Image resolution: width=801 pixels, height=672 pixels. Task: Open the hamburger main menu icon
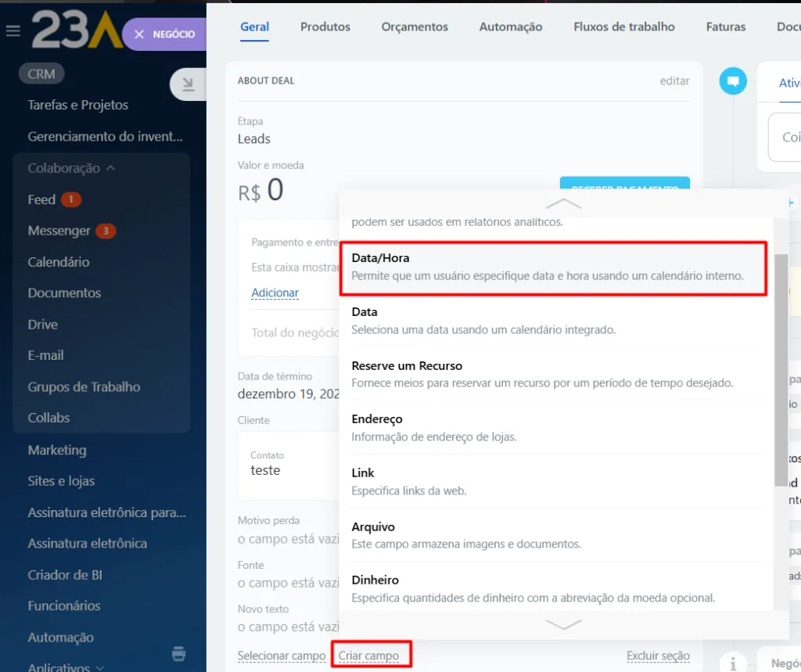coord(13,31)
